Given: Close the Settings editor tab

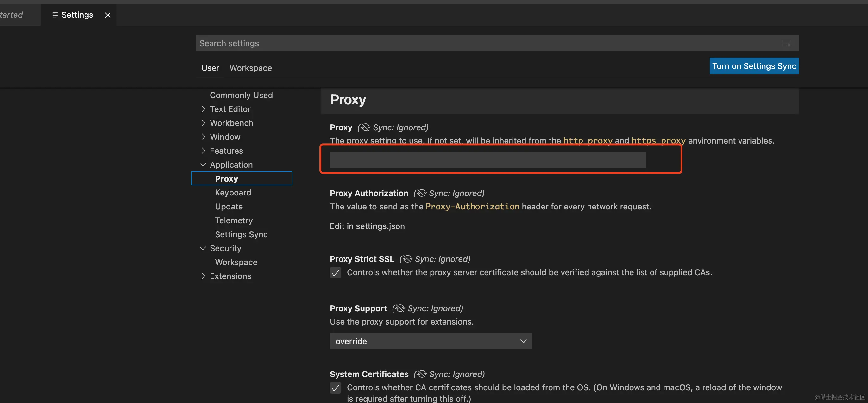Looking at the screenshot, I should pos(108,15).
